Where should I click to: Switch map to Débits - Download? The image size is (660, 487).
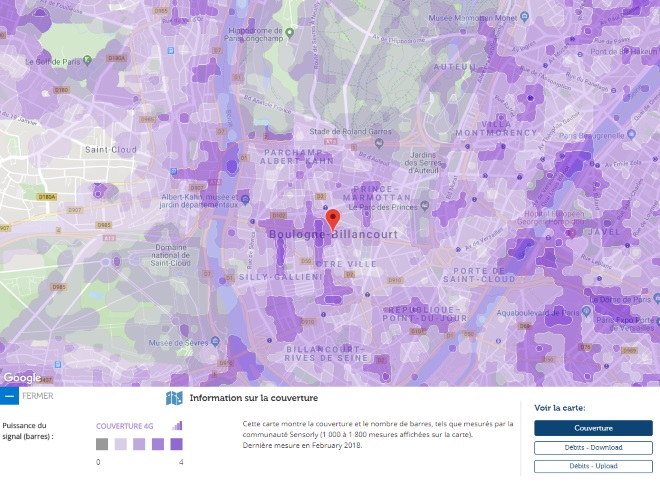[x=593, y=448]
